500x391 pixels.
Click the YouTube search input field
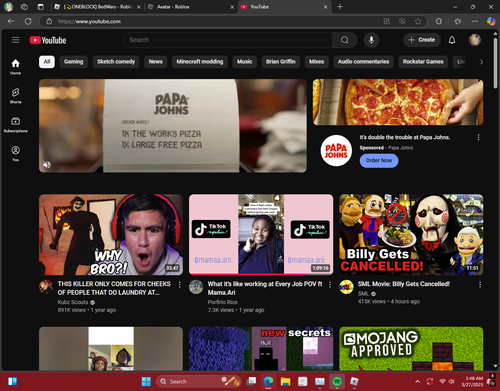(228, 40)
